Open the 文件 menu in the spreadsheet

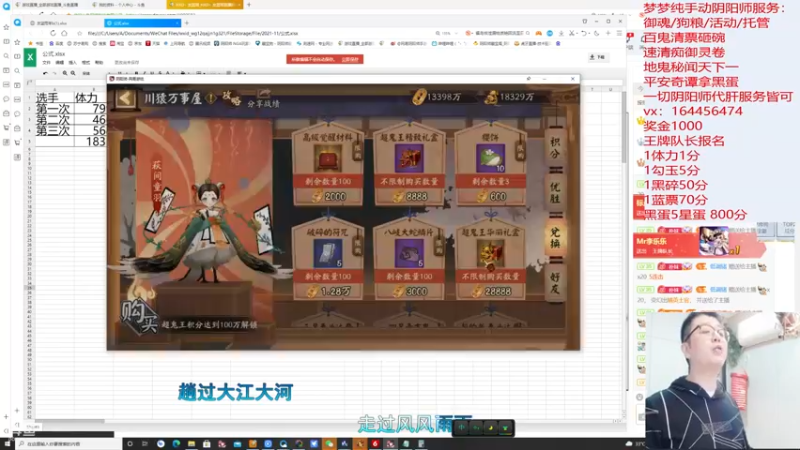46,62
